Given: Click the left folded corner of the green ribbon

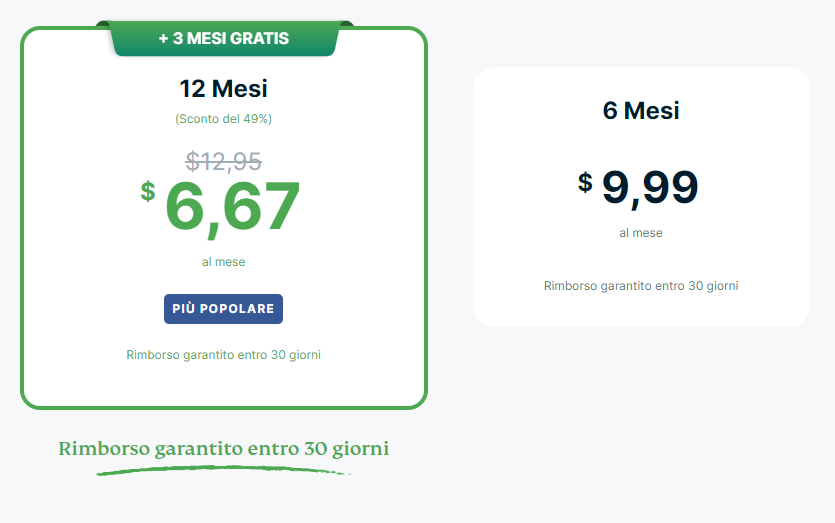Looking at the screenshot, I should 103,24.
